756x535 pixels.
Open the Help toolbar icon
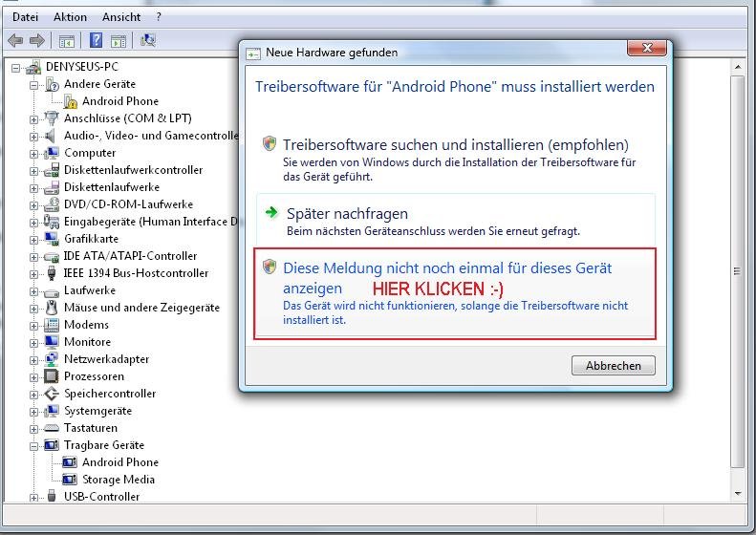pos(96,40)
